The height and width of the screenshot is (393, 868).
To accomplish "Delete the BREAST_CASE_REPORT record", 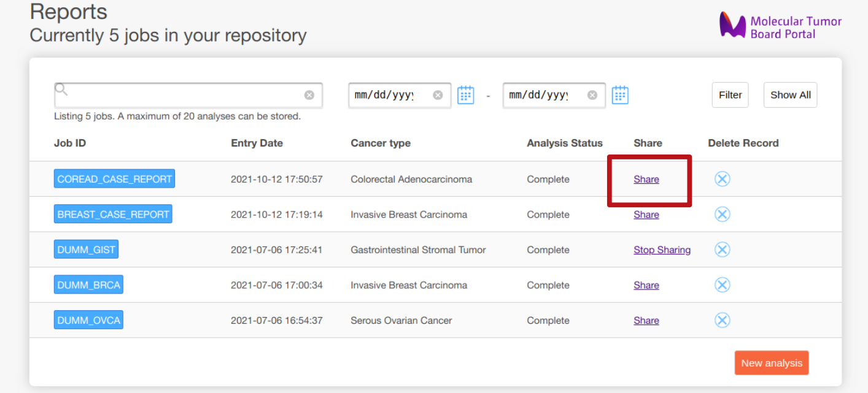I will (722, 215).
